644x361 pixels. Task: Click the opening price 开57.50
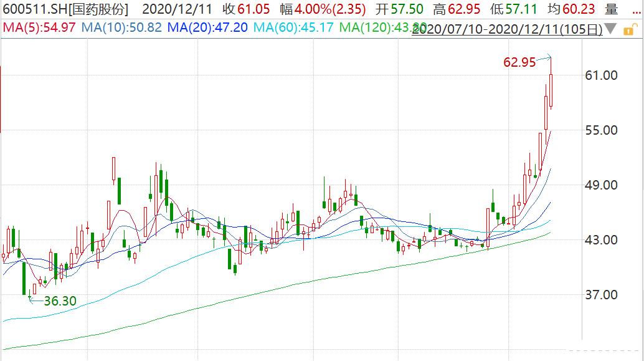399,9
